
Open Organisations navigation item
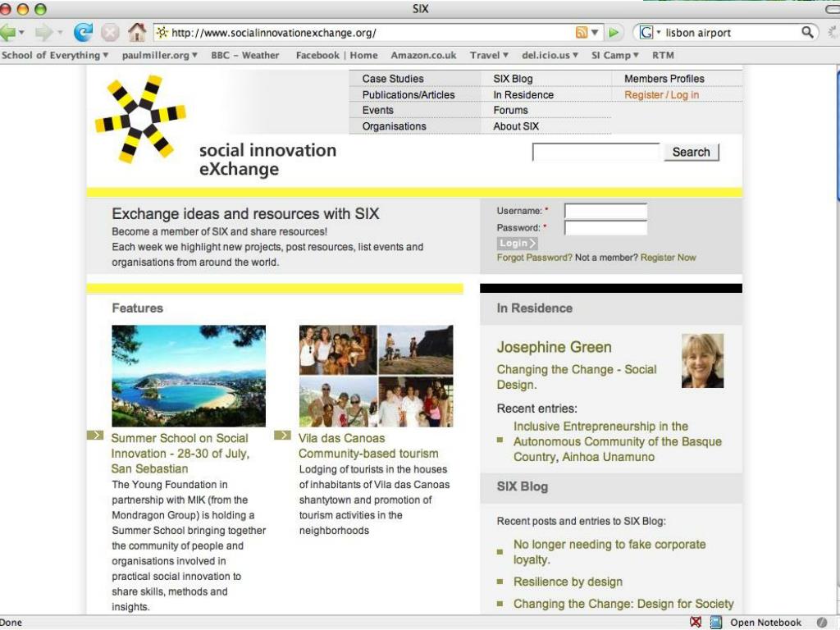click(x=395, y=126)
